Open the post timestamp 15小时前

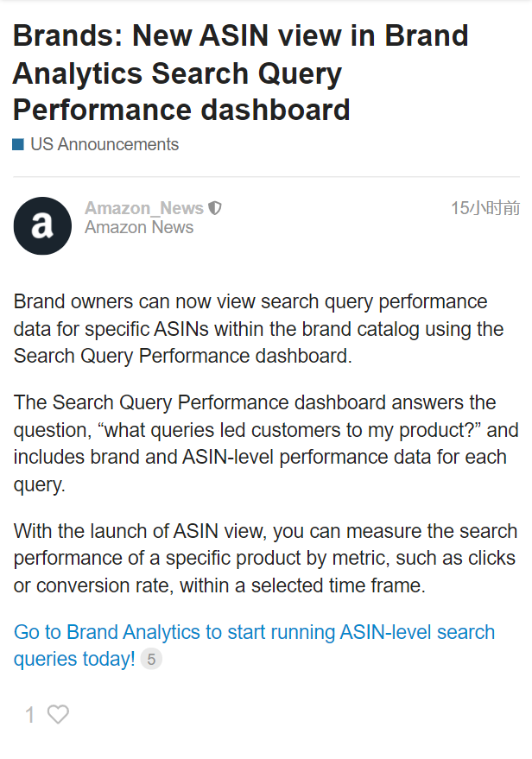coord(485,208)
